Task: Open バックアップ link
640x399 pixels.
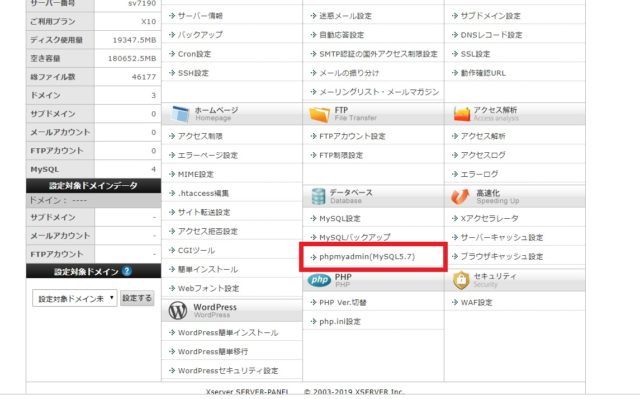Action: pyautogui.click(x=200, y=35)
